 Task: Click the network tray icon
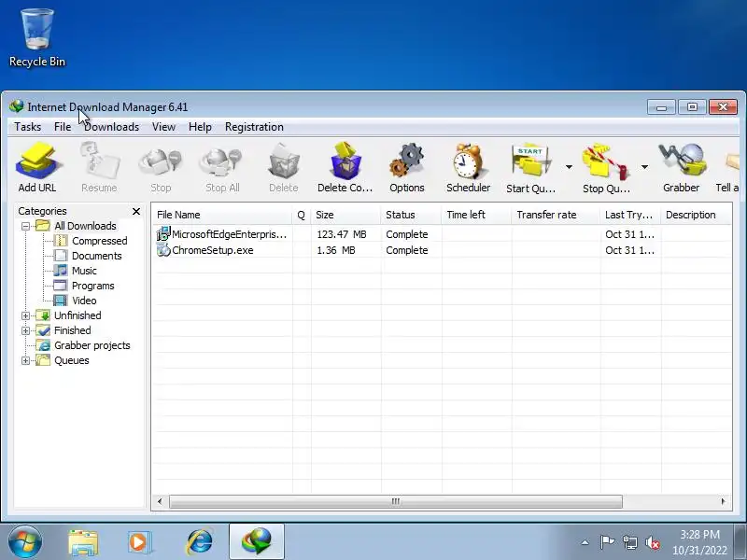[x=629, y=542]
